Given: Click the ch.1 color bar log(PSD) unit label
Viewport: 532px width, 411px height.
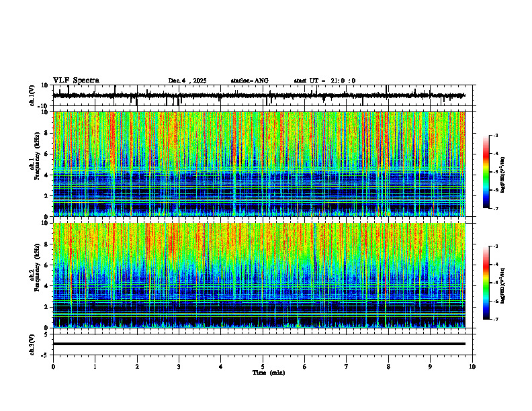Looking at the screenshot, I should tap(503, 175).
